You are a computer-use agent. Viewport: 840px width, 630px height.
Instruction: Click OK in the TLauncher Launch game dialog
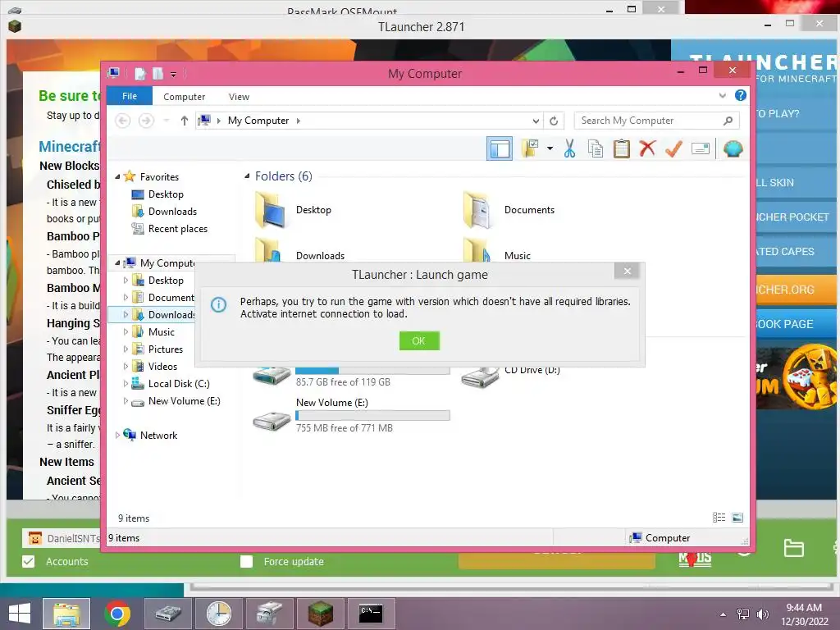(419, 340)
